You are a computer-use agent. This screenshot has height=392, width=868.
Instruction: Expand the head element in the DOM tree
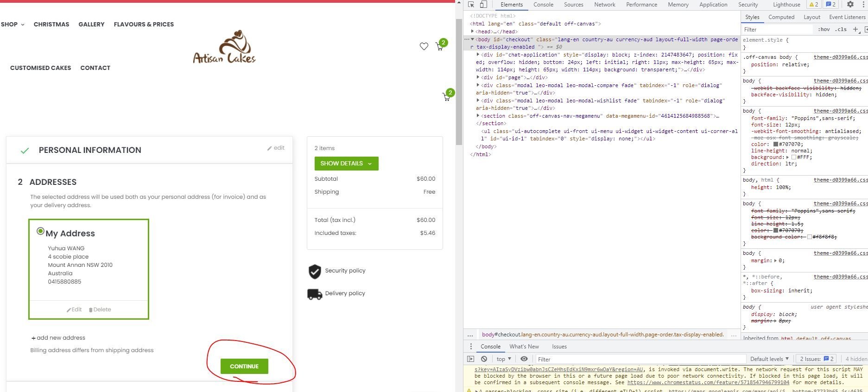(473, 32)
